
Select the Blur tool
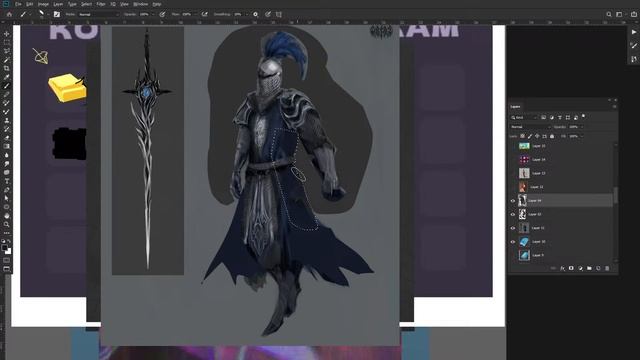coord(7,155)
